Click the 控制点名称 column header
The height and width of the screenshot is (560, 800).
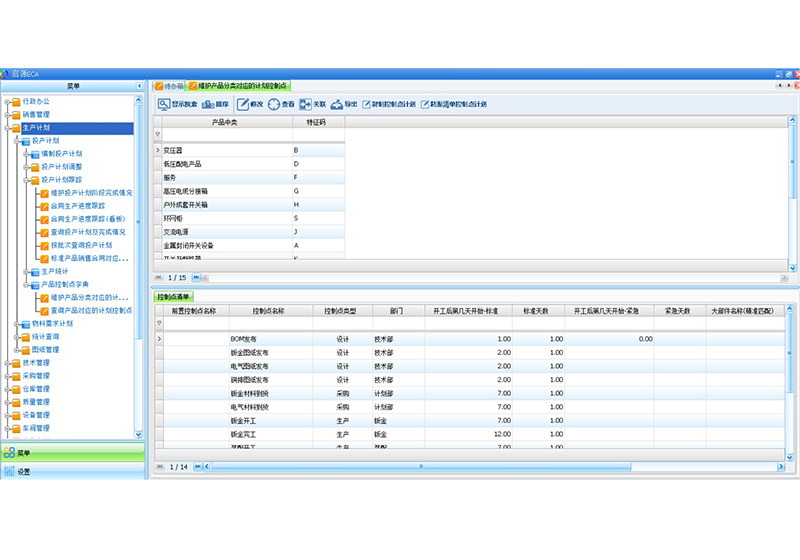pos(271,311)
